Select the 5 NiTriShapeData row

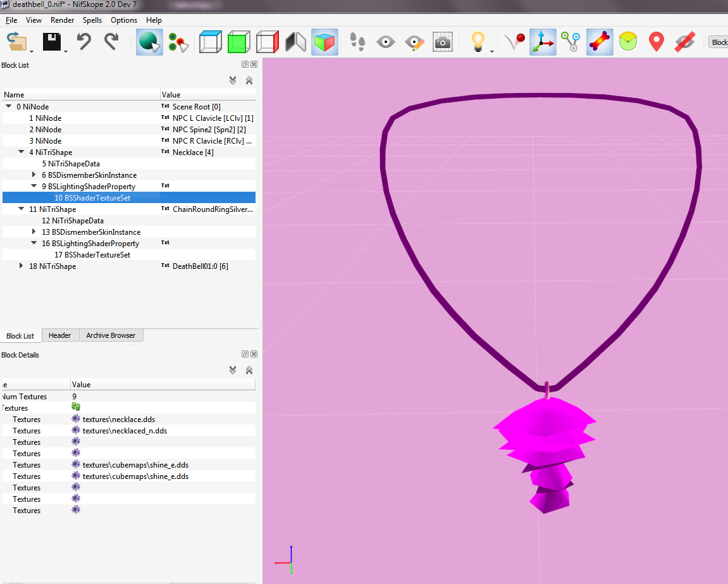(129, 163)
